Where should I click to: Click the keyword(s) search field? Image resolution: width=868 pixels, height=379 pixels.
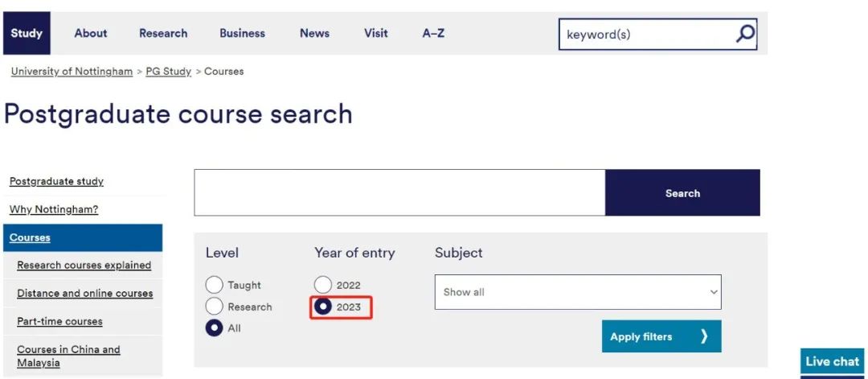tap(647, 34)
